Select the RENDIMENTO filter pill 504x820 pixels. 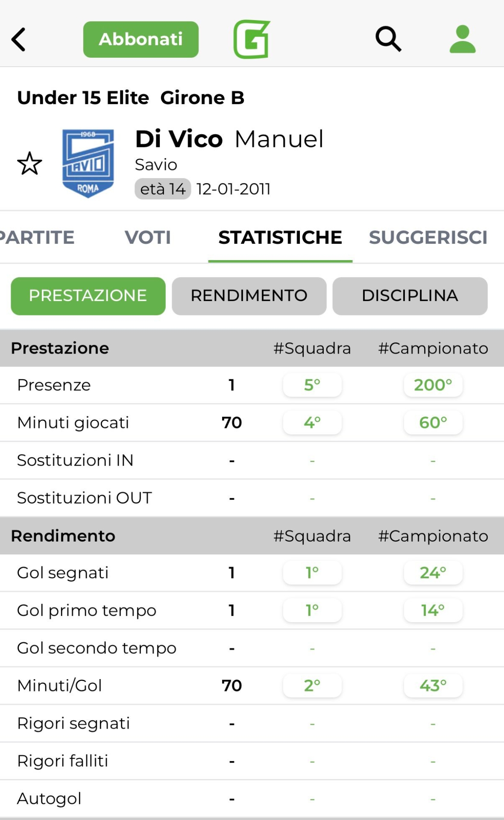249,296
